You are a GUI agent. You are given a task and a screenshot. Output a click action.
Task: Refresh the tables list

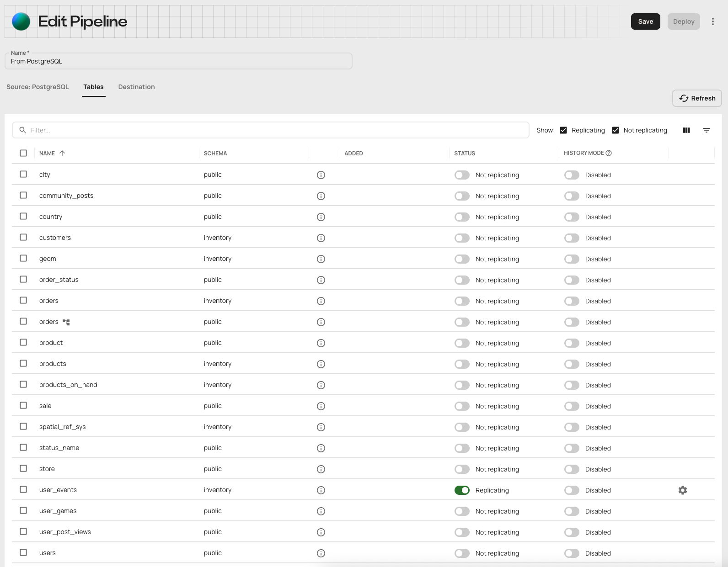click(697, 98)
